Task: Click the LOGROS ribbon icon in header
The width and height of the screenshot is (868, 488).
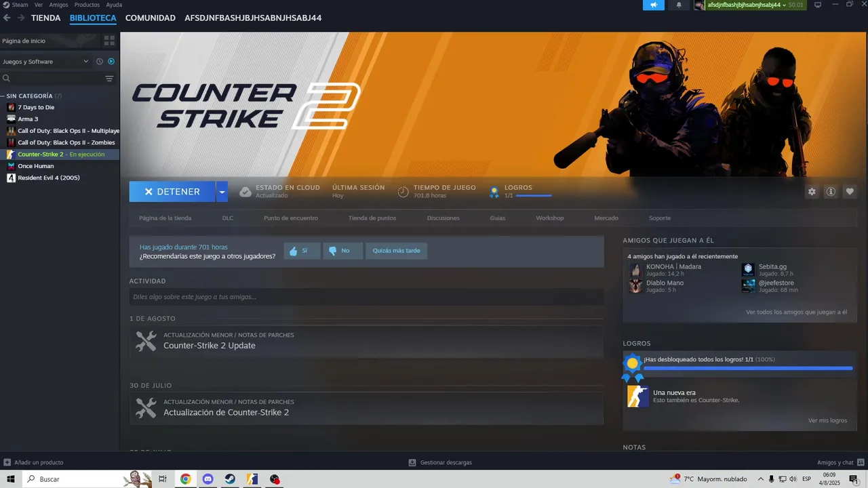Action: tap(494, 192)
